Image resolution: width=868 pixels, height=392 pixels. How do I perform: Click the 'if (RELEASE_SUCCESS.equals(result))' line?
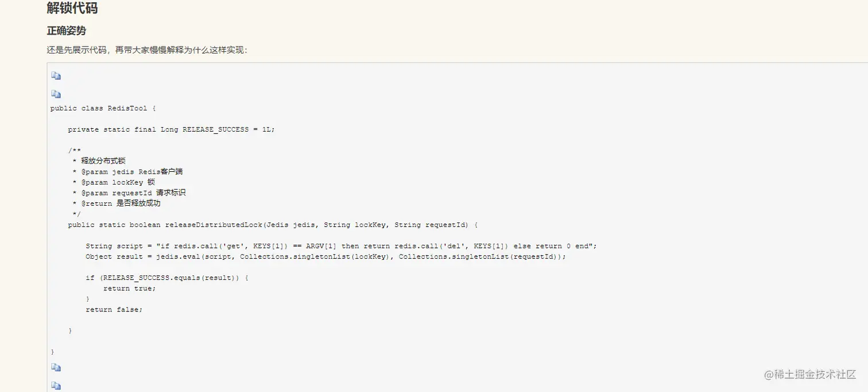(166, 278)
